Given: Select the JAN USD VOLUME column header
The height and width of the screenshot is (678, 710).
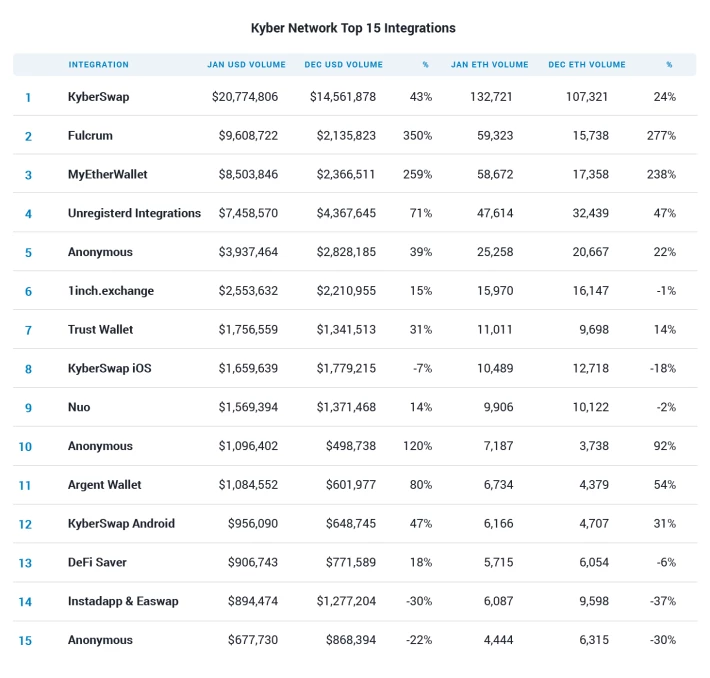Looking at the screenshot, I should [x=246, y=64].
